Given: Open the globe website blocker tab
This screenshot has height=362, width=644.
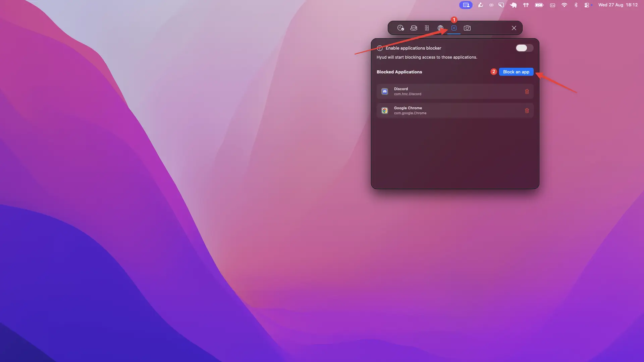Looking at the screenshot, I should [x=440, y=28].
